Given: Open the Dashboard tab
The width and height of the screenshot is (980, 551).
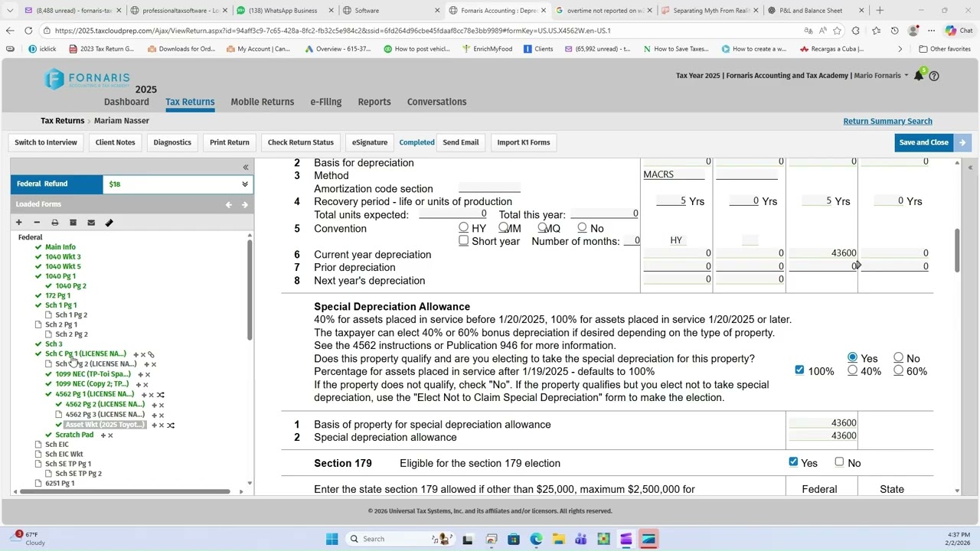Looking at the screenshot, I should click(x=126, y=102).
